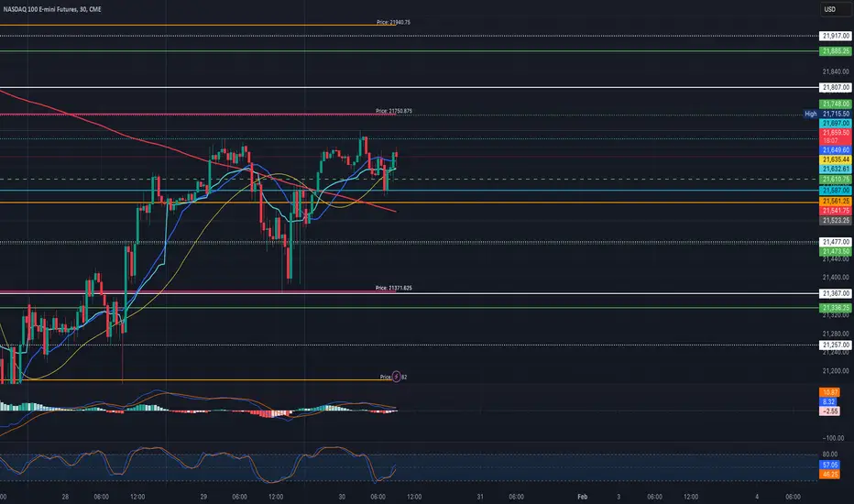Click the white 21,257.00 price label
The image size is (854, 504).
click(x=836, y=345)
